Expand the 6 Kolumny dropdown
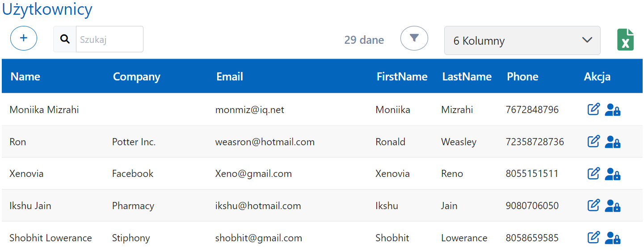 (x=522, y=41)
